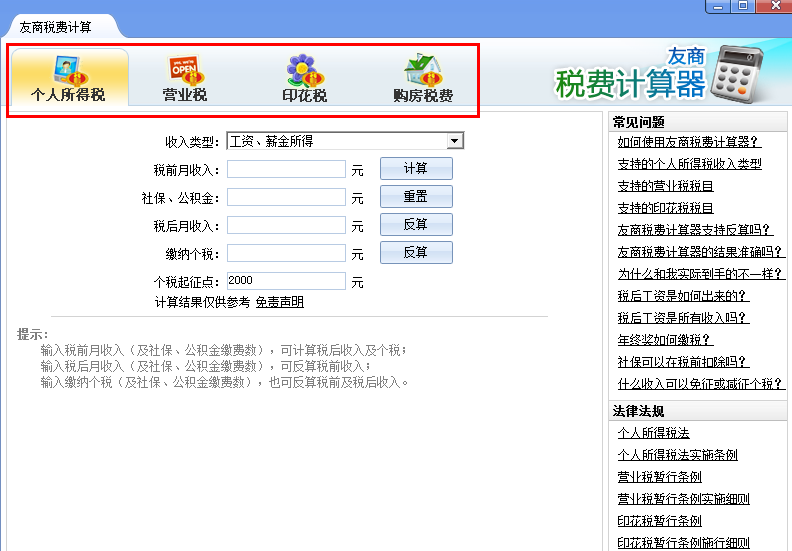The image size is (792, 551).
Task: Click the 法律法规 section header
Action: pyautogui.click(x=698, y=411)
